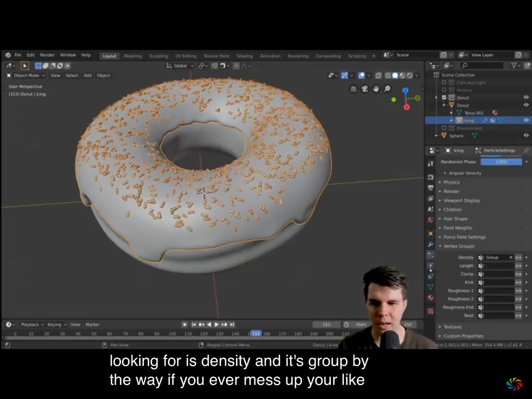Play animation forward in timeline

point(217,325)
